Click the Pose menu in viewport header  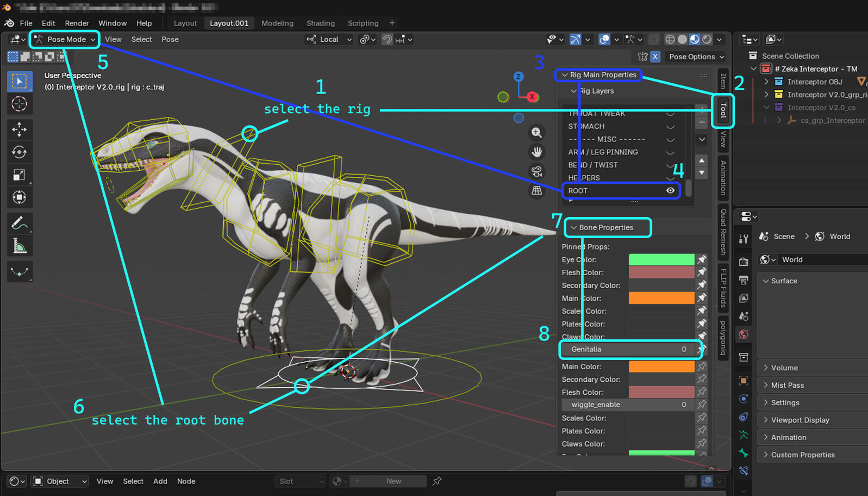pyautogui.click(x=170, y=39)
